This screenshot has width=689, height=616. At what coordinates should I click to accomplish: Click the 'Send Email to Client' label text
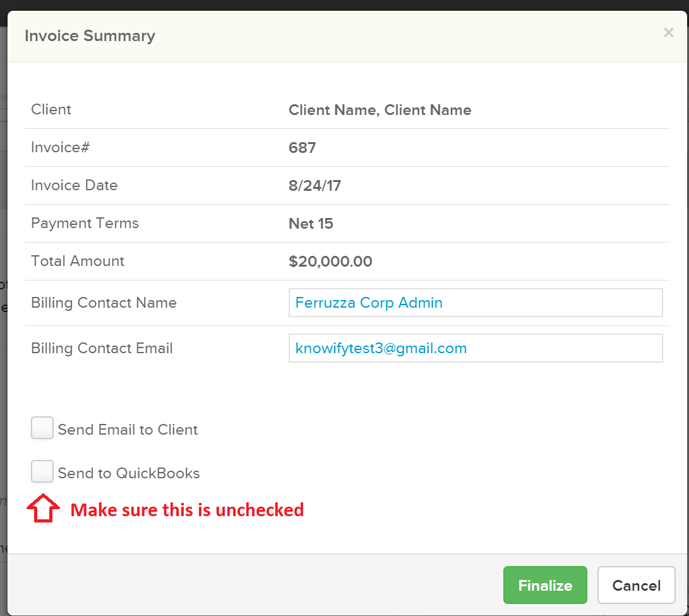coord(128,430)
